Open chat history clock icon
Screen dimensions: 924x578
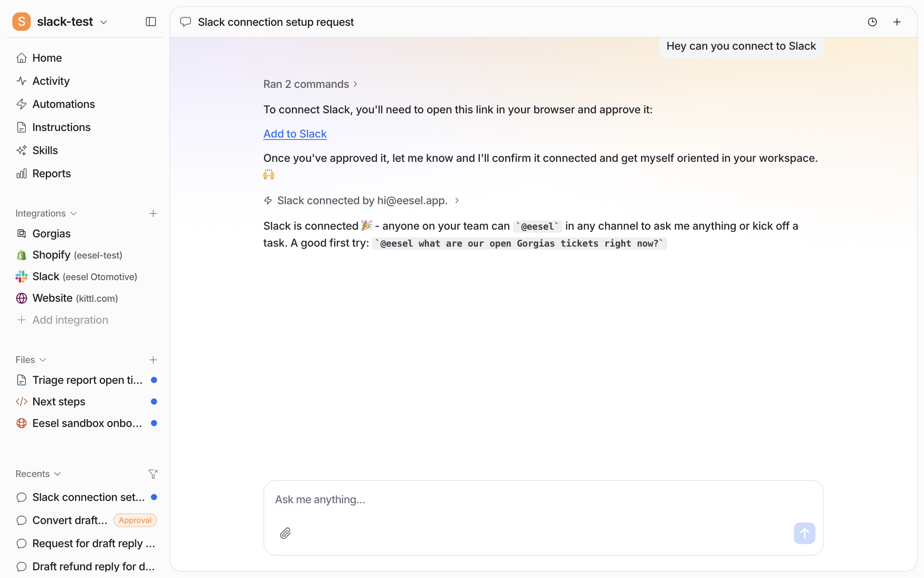[x=872, y=22]
